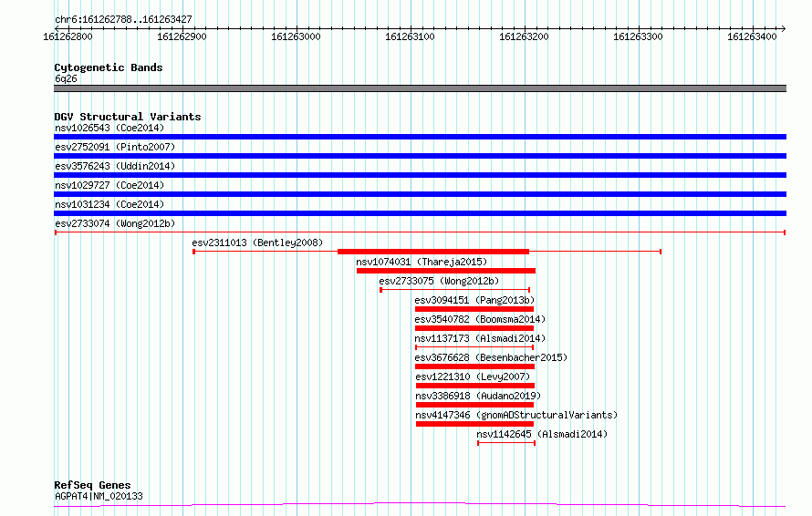Click esv3676628 (Besenbacher2015) label
Viewport: 812px width, 516px height.
coord(491,357)
